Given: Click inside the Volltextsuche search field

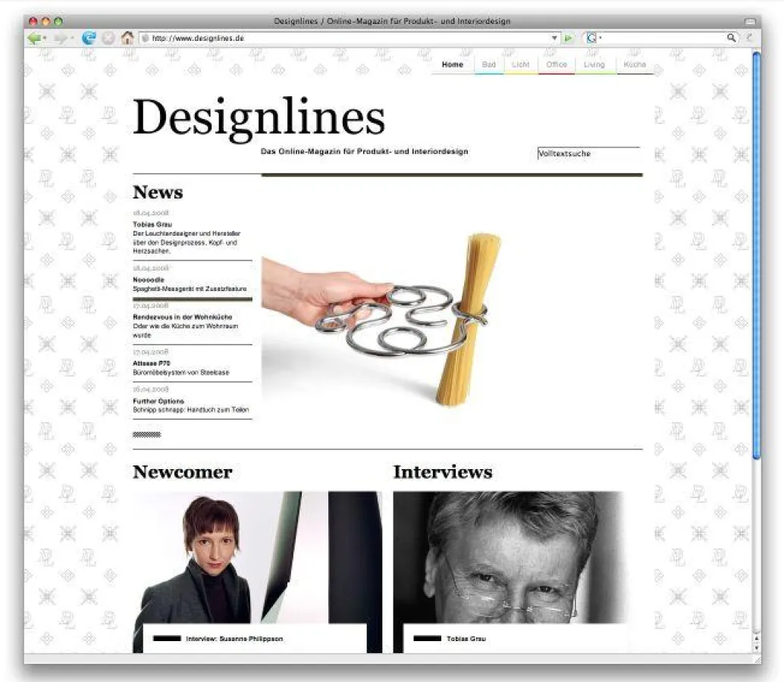Looking at the screenshot, I should pyautogui.click(x=588, y=153).
